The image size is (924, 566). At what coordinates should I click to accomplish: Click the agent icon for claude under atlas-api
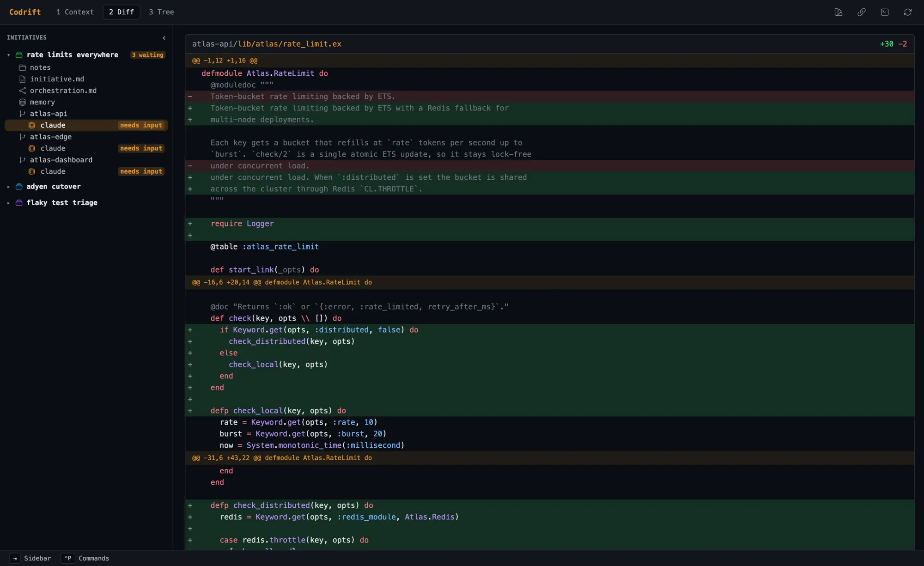pyautogui.click(x=32, y=125)
